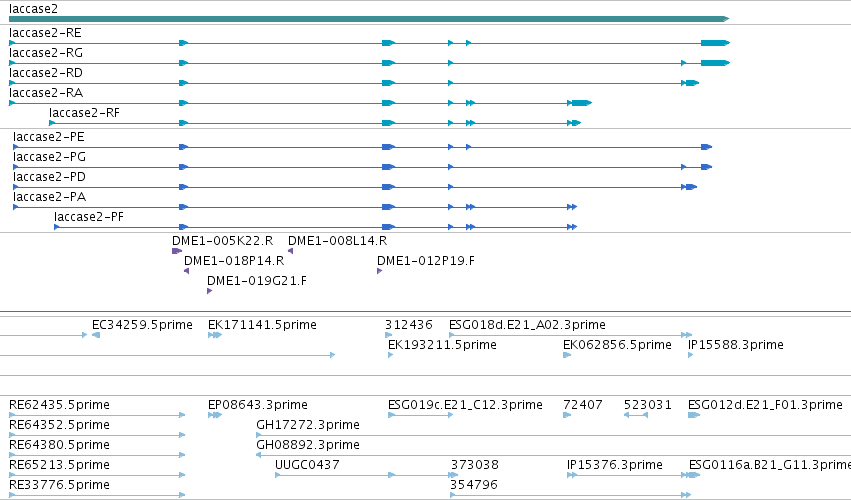Click the laccase2-RG transcript label

pyautogui.click(x=46, y=53)
